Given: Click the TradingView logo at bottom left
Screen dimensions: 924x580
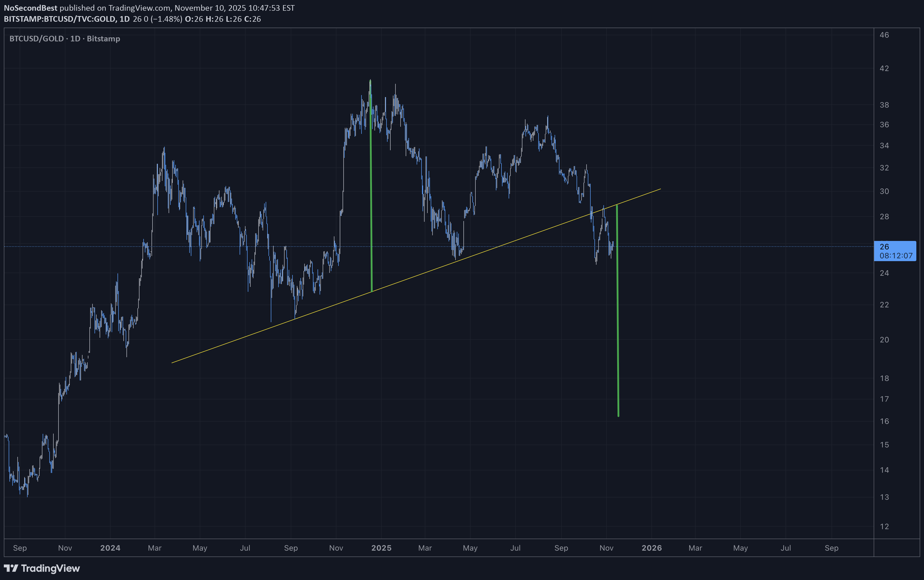Looking at the screenshot, I should tap(41, 568).
